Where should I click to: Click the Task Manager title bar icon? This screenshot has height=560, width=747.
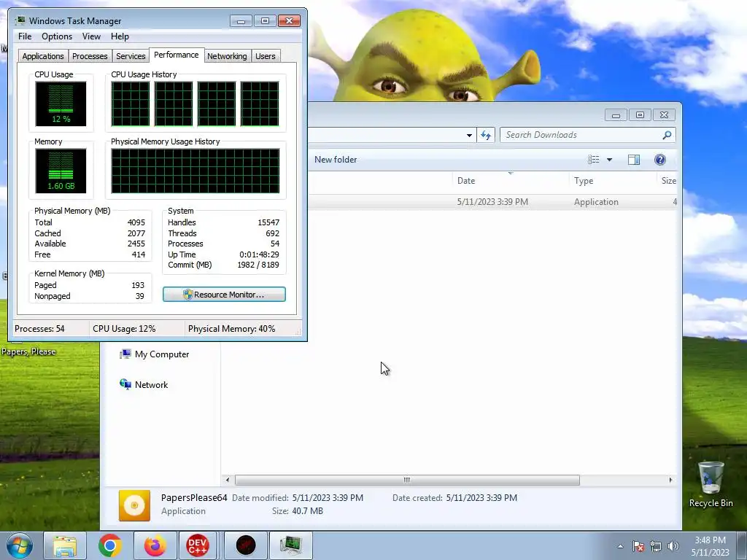pyautogui.click(x=20, y=20)
